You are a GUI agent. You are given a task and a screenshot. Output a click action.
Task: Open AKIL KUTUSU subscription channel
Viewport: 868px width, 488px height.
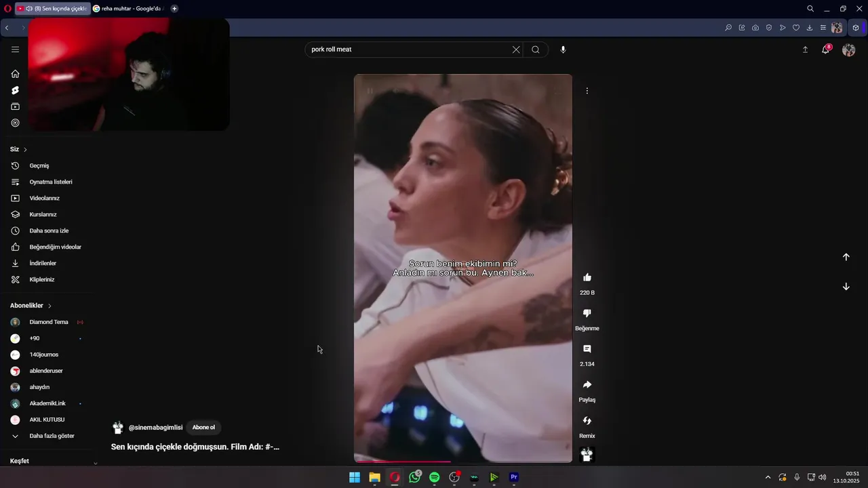[x=47, y=420]
